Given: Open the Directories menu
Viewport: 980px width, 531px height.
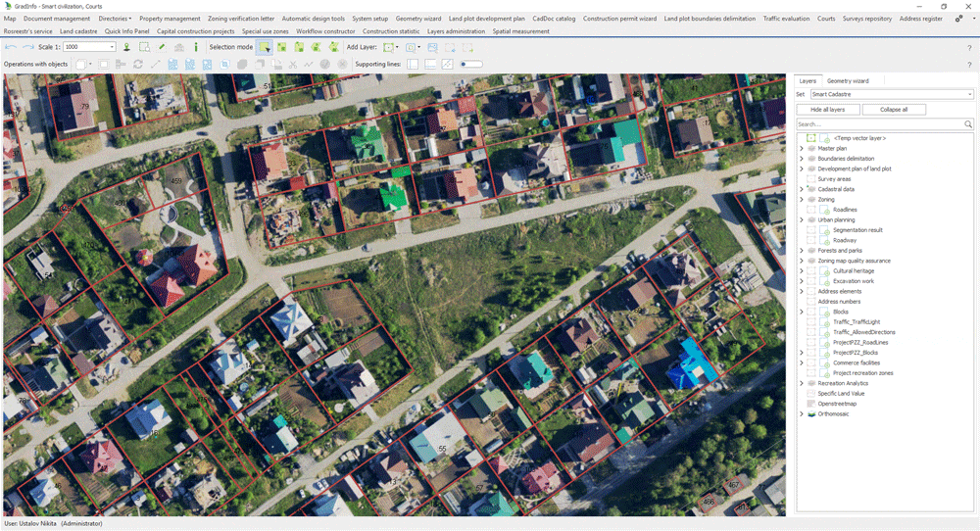Looking at the screenshot, I should tap(115, 19).
